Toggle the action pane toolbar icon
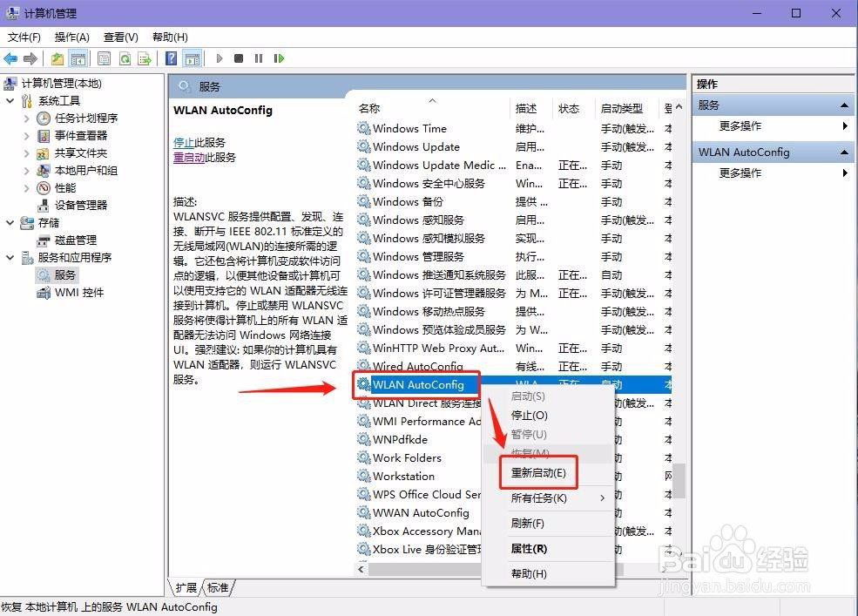 click(x=193, y=58)
